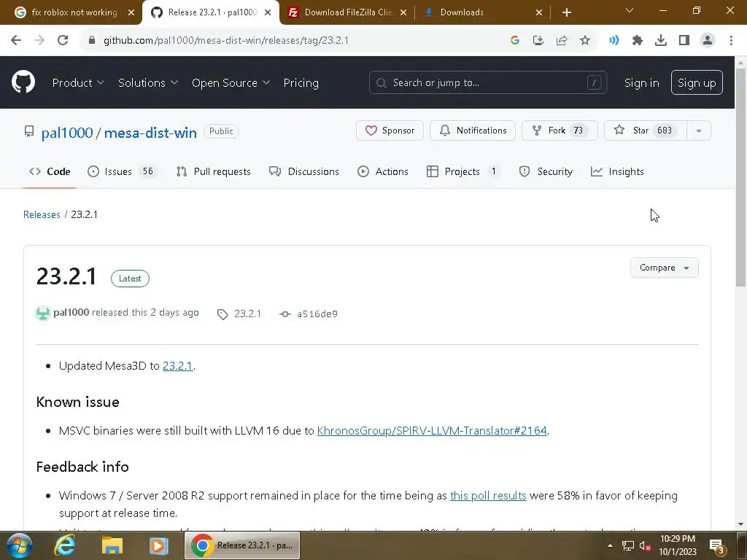Open the Pricing page
The image size is (747, 560).
tap(301, 83)
